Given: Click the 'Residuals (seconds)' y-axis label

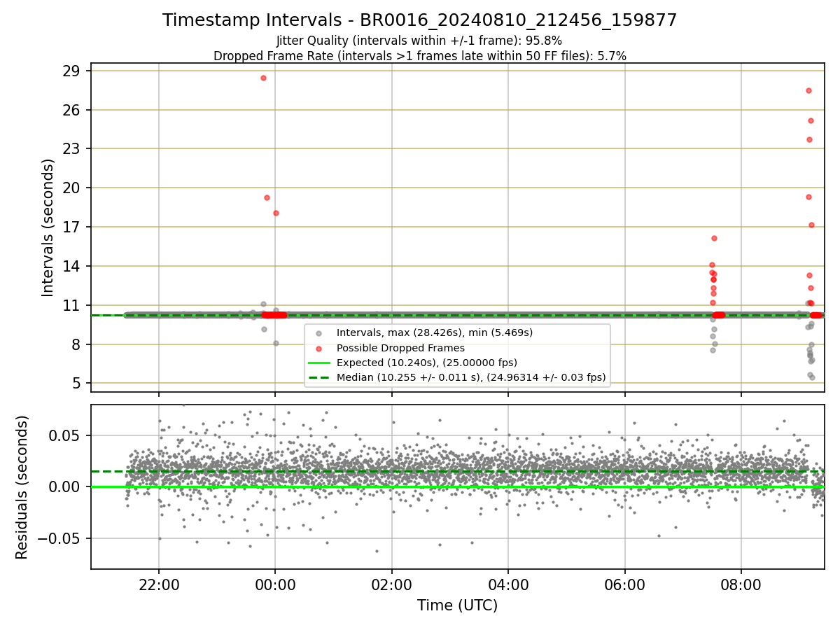Looking at the screenshot, I should pyautogui.click(x=22, y=487).
